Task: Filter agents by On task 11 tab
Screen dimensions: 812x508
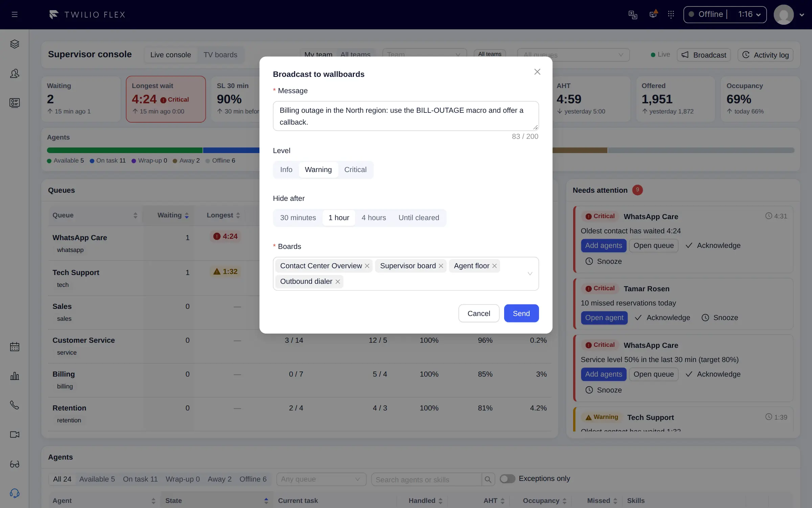Action: point(140,479)
